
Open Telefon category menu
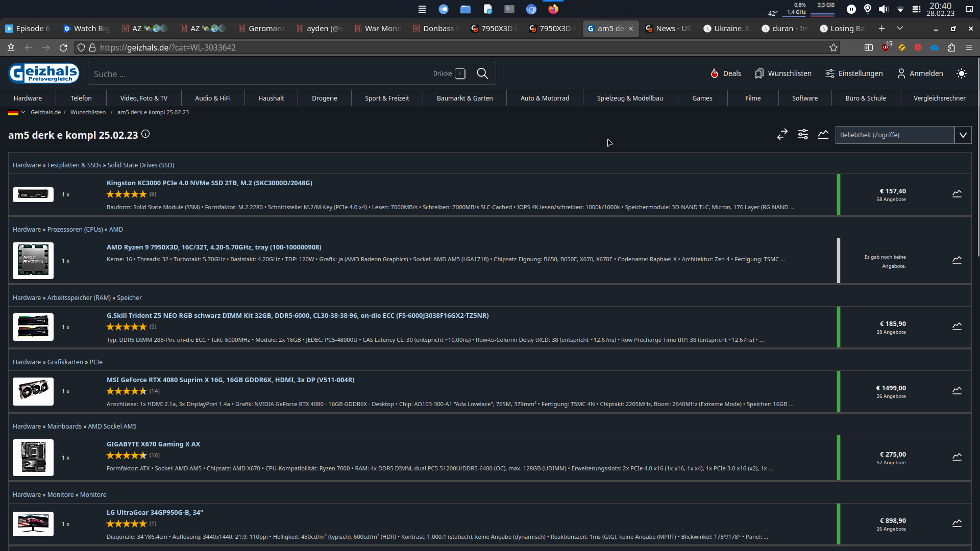(x=81, y=98)
